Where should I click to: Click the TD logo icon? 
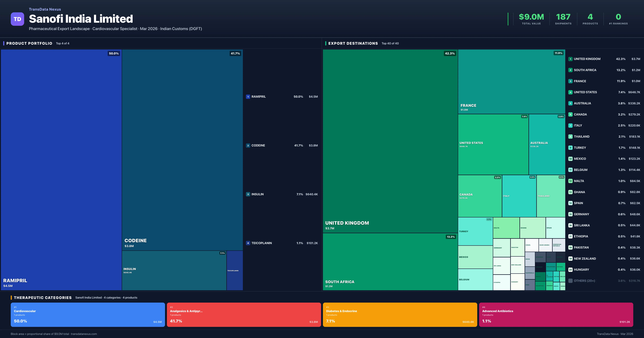(17, 19)
